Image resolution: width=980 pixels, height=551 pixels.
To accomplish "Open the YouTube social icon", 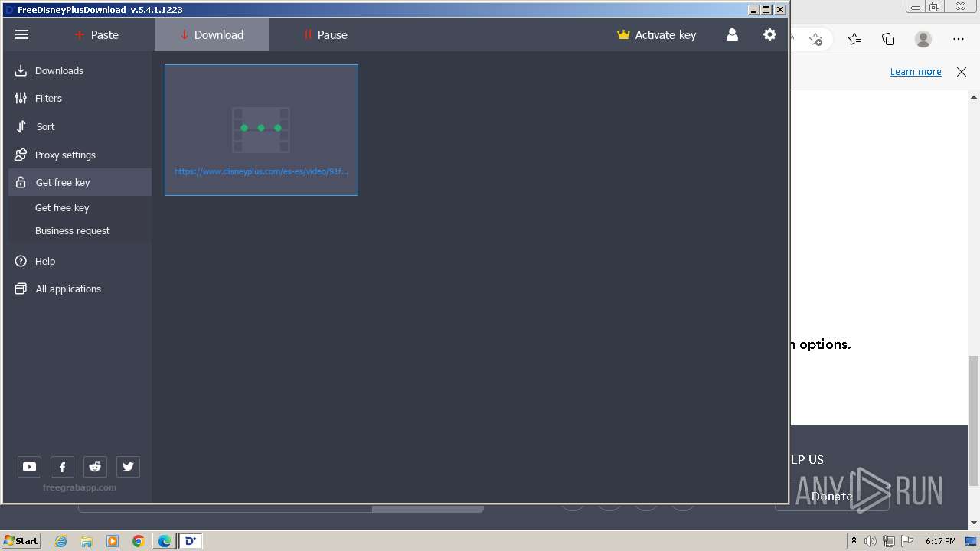I will pos(29,467).
